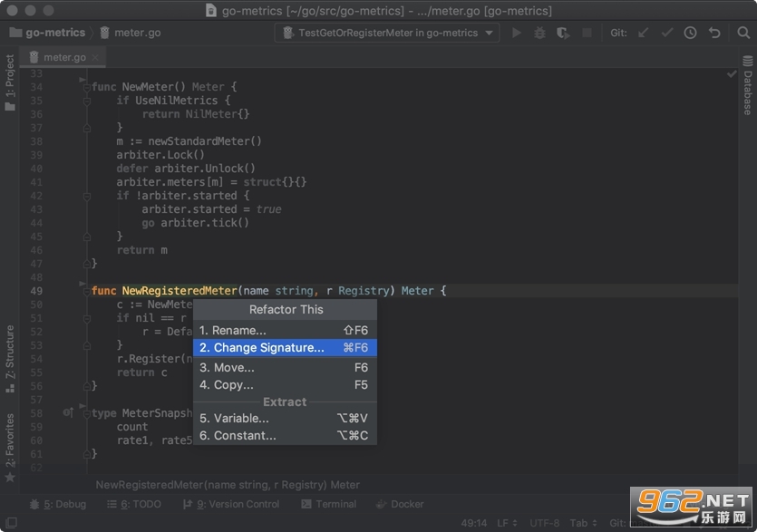Choose Move... in Refactor This popup
Viewport: 757px width, 532px height.
(x=285, y=367)
